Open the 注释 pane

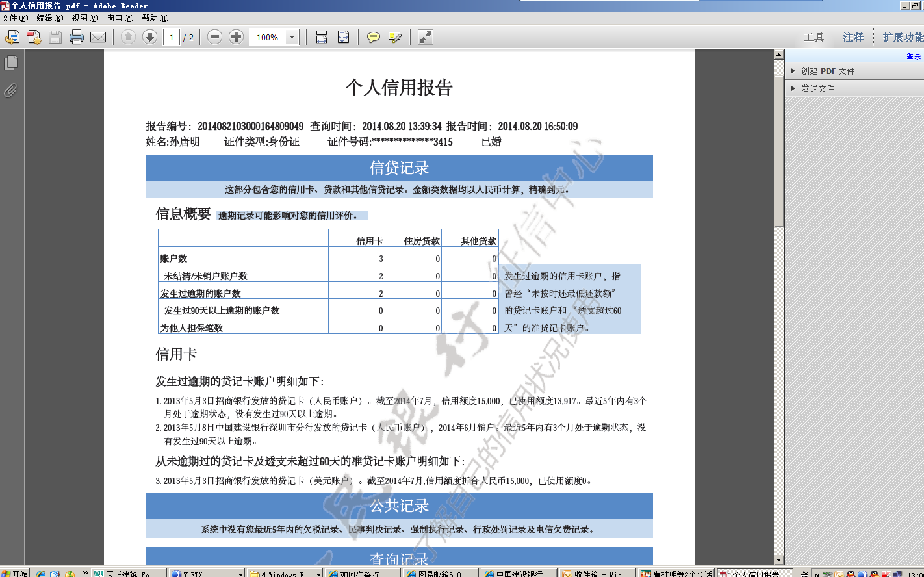[x=853, y=38]
